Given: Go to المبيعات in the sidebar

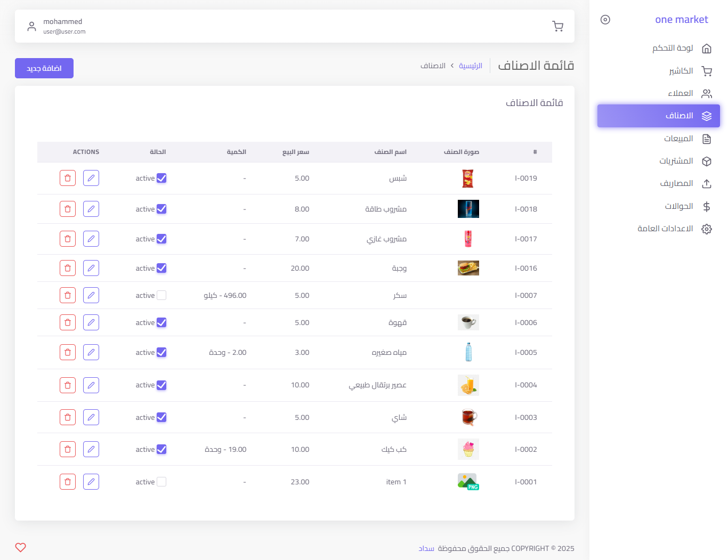Looking at the screenshot, I should (x=678, y=139).
